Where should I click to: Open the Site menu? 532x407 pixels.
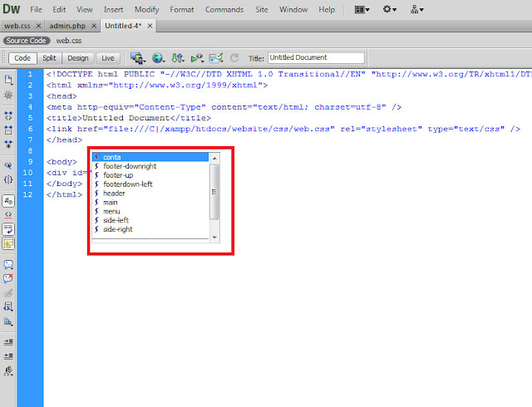262,9
